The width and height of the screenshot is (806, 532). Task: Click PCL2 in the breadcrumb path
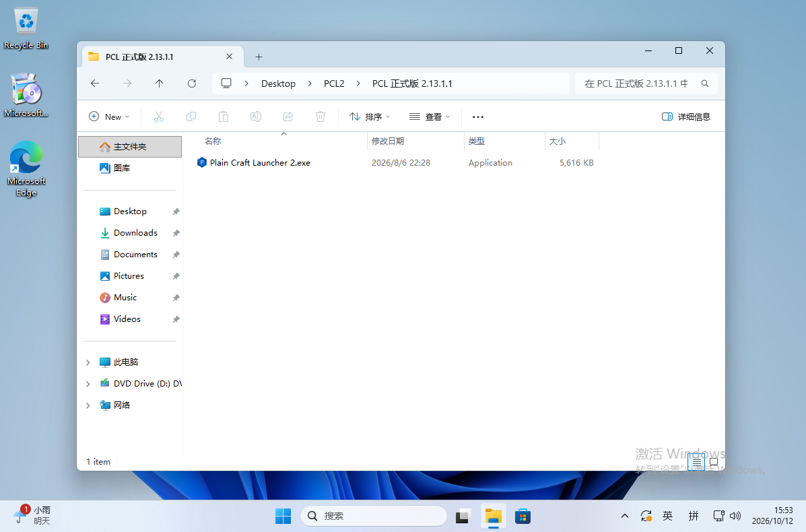pyautogui.click(x=334, y=84)
